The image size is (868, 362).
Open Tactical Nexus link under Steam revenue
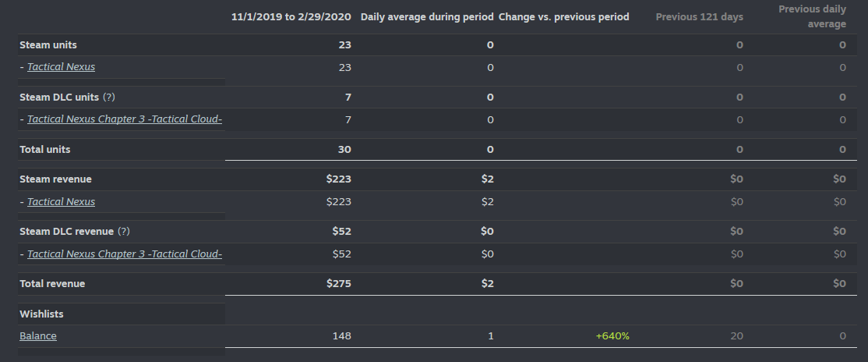(61, 202)
